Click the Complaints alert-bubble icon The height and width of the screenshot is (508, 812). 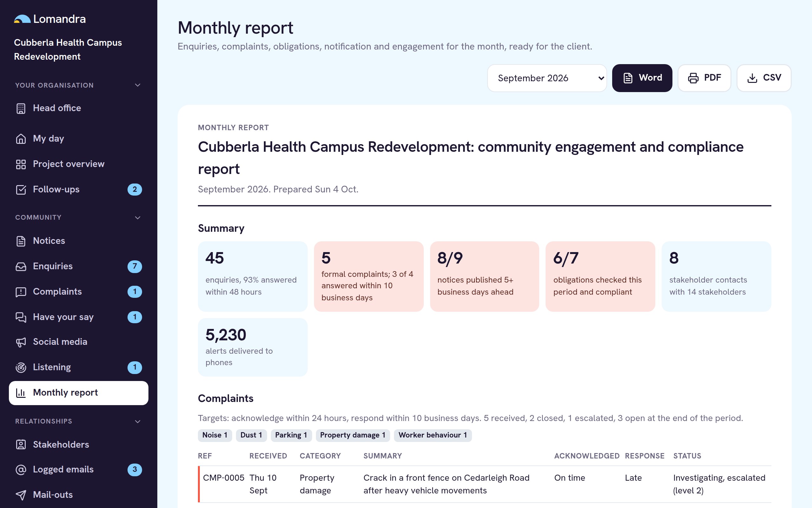(21, 292)
